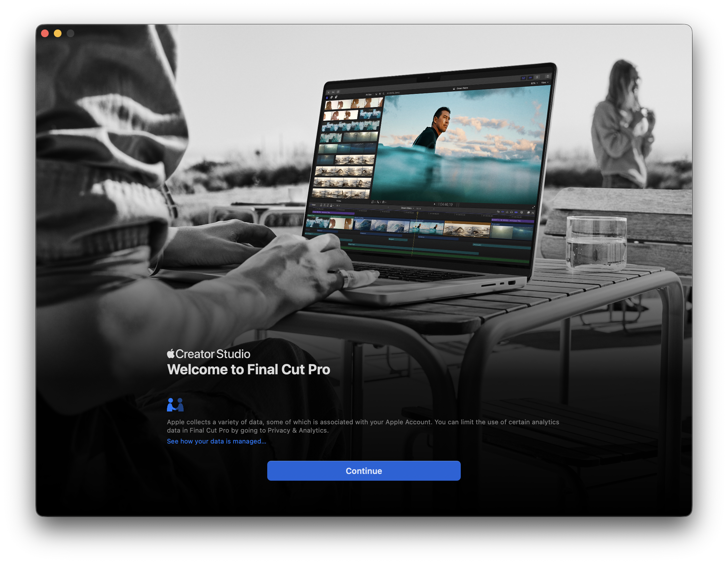Close the welcome window with red button
This screenshot has width=728, height=564.
point(45,33)
